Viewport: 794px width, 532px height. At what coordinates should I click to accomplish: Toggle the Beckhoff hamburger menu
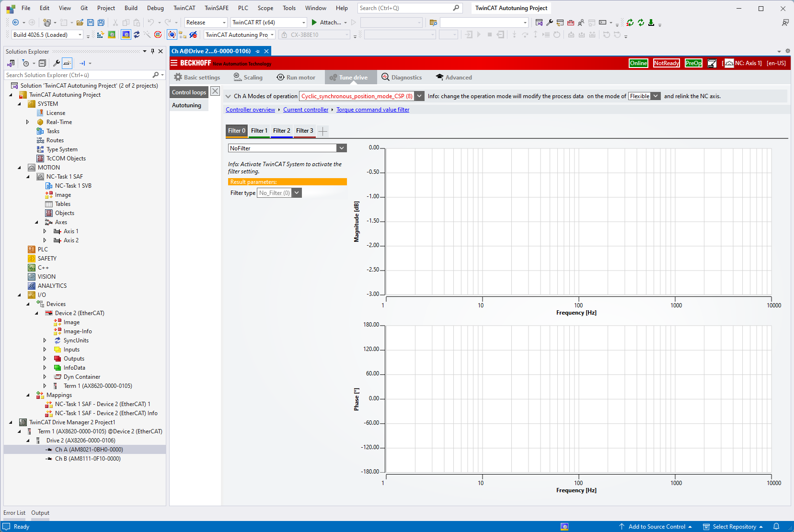[174, 63]
